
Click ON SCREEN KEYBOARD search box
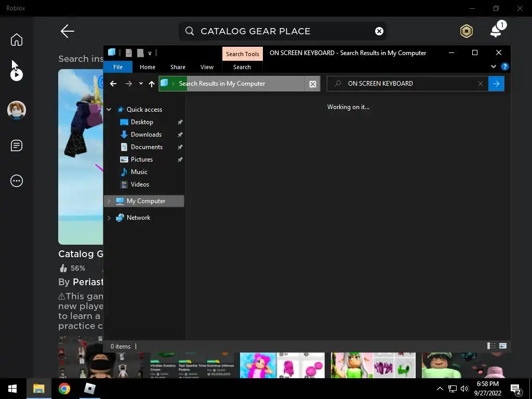pyautogui.click(x=407, y=84)
